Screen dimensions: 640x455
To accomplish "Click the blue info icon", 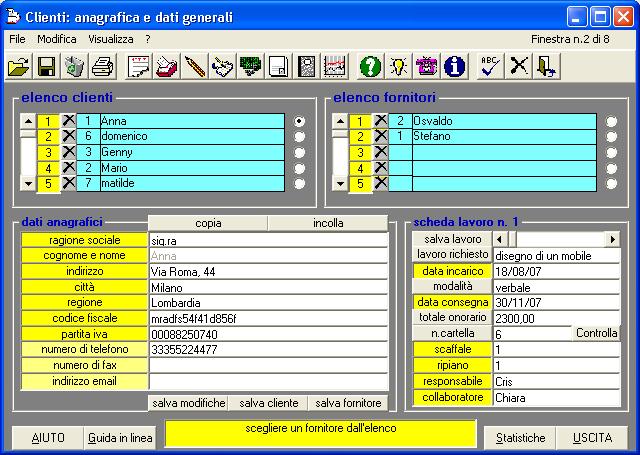I will pos(455,67).
